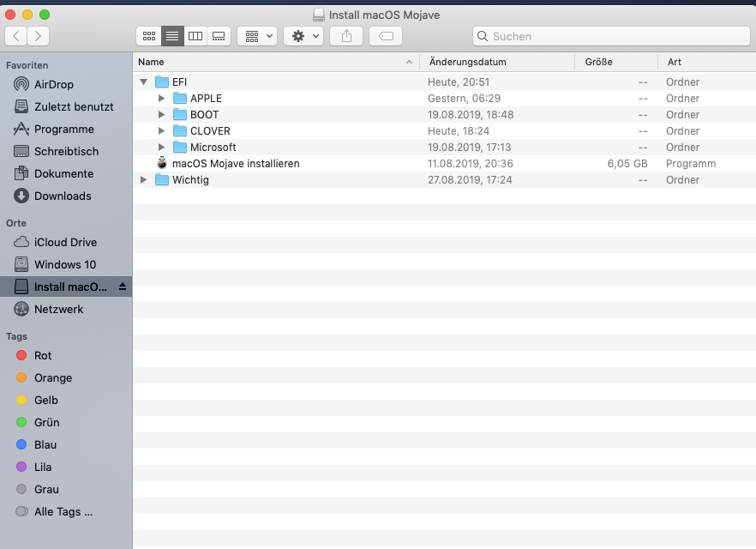The height and width of the screenshot is (549, 756).
Task: Select the EFI folder icon
Action: point(162,82)
